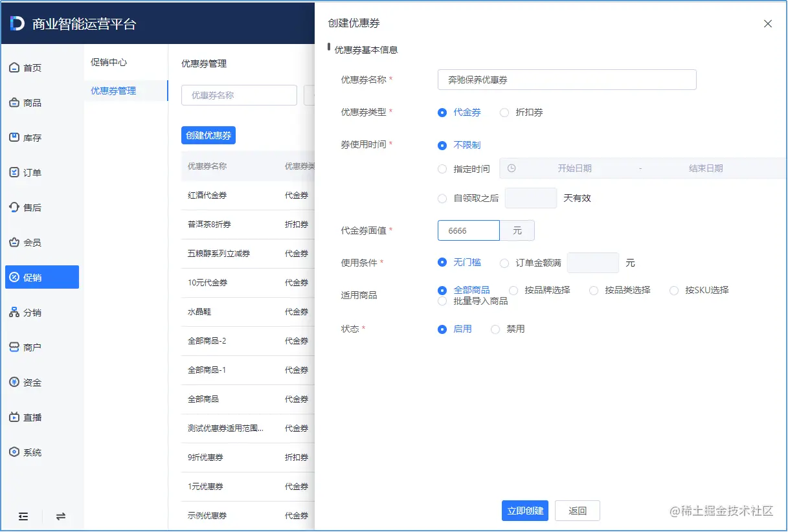Click the 全部商品-2 row name
The height and width of the screenshot is (532, 788).
[207, 341]
